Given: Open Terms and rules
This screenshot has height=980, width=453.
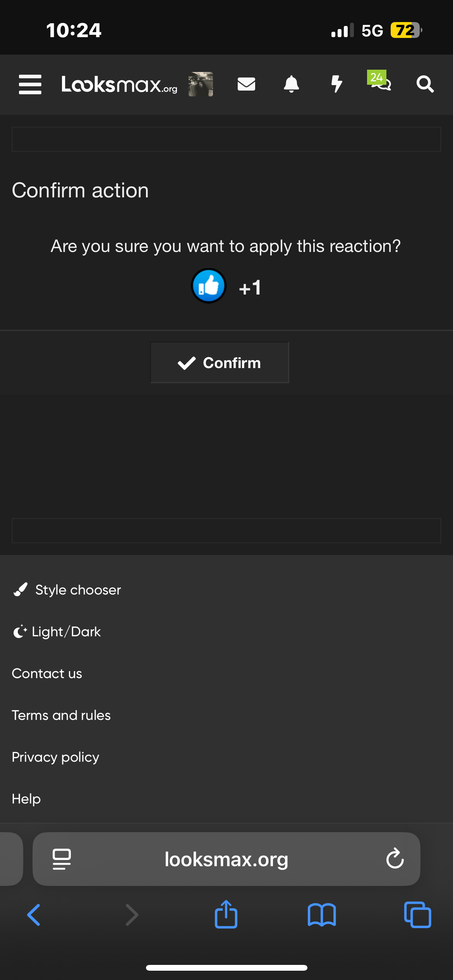Looking at the screenshot, I should [61, 715].
